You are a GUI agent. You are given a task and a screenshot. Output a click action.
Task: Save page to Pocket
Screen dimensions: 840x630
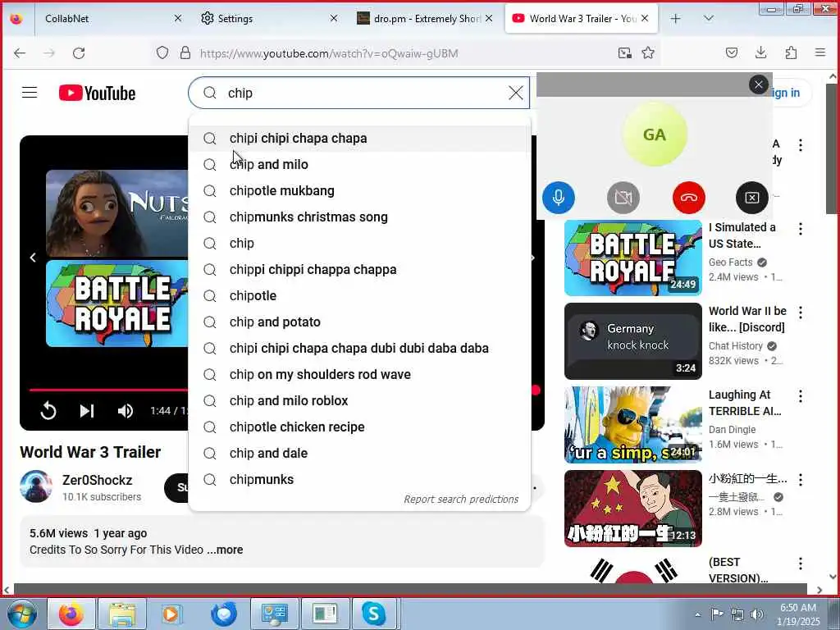[732, 52]
